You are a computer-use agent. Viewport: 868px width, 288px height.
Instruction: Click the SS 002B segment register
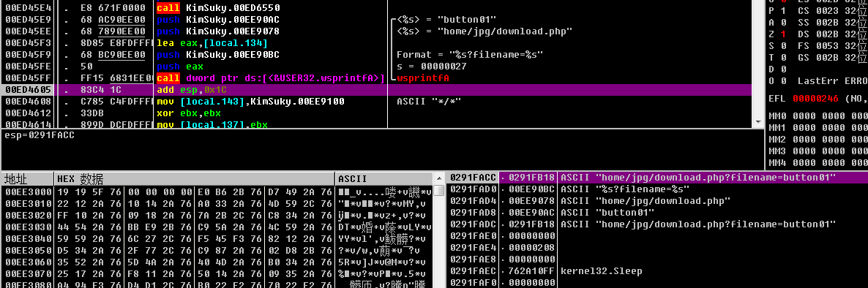tap(819, 23)
